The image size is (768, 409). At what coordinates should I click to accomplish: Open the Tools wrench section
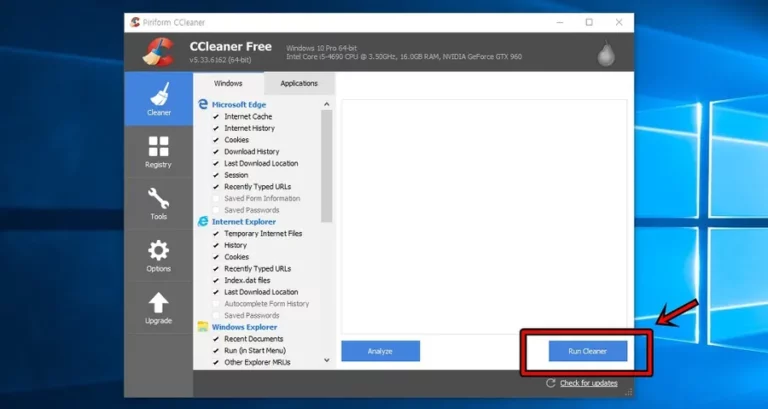158,204
